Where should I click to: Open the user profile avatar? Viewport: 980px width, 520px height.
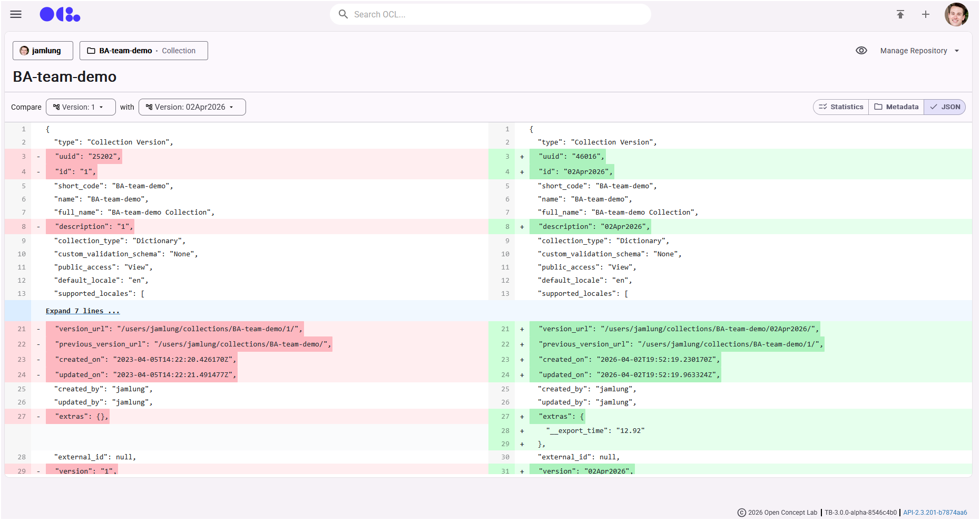956,14
